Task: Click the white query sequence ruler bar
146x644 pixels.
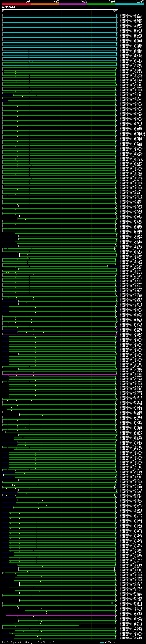Action: (x=60, y=10)
